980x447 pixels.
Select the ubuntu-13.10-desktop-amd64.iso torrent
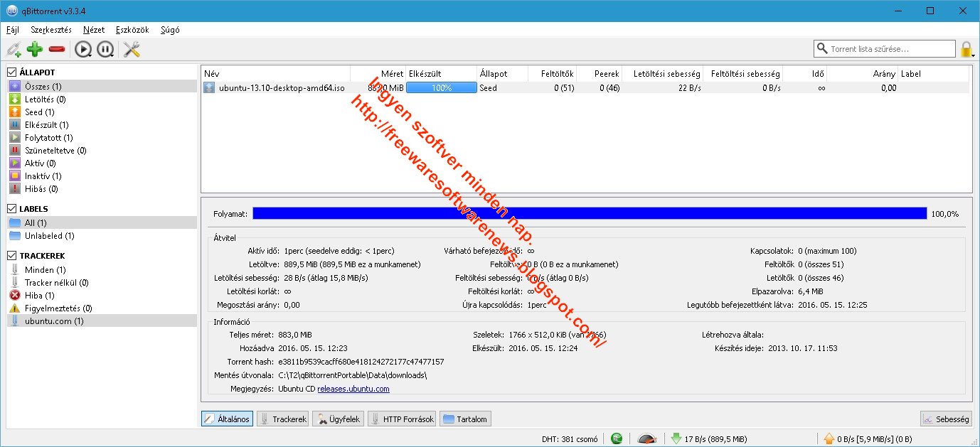coord(282,88)
